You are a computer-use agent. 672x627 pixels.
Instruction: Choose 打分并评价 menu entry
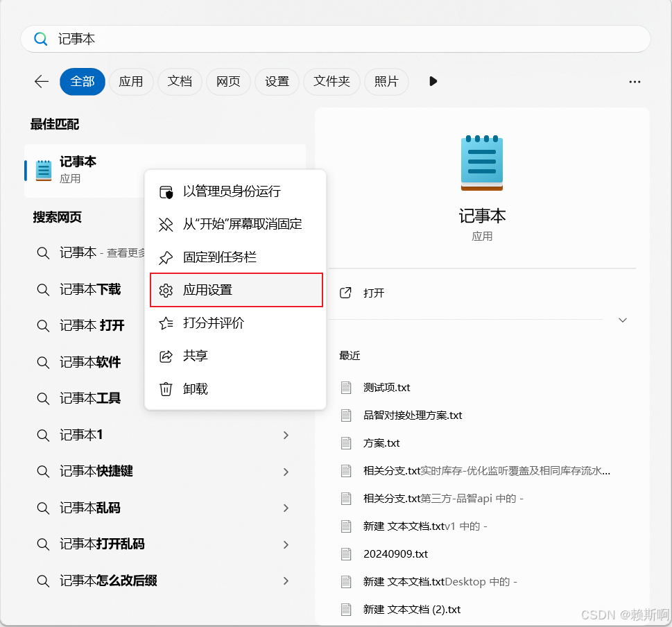236,323
